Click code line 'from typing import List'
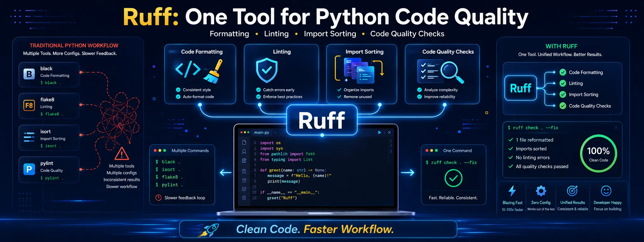 click(286, 160)
